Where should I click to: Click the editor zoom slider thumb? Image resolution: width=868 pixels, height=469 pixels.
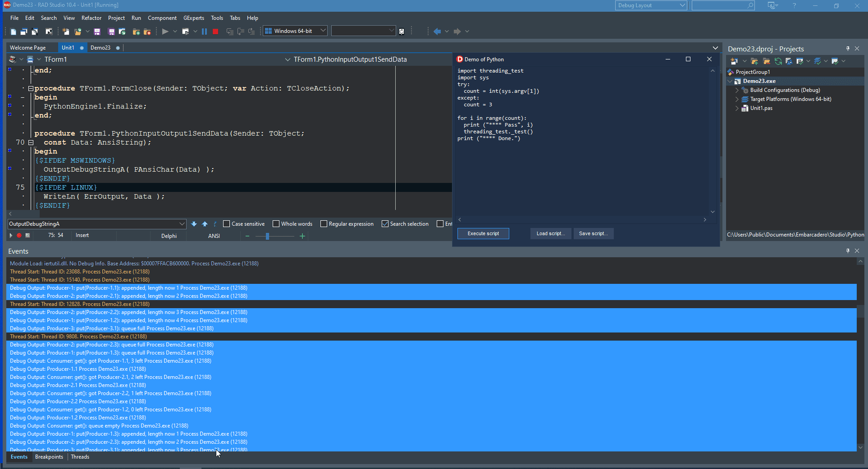[x=267, y=236]
